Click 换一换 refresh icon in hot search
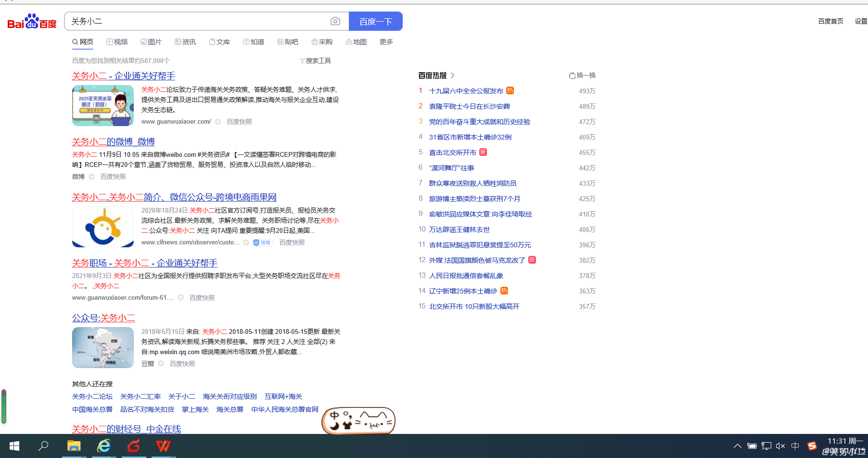The height and width of the screenshot is (458, 868). 572,76
